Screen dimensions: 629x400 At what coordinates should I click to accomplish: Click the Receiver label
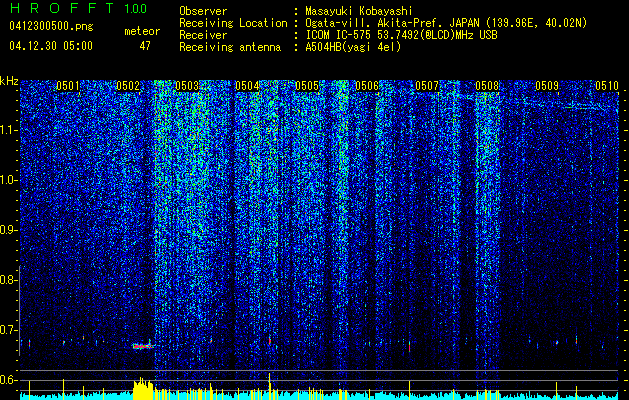pyautogui.click(x=203, y=35)
